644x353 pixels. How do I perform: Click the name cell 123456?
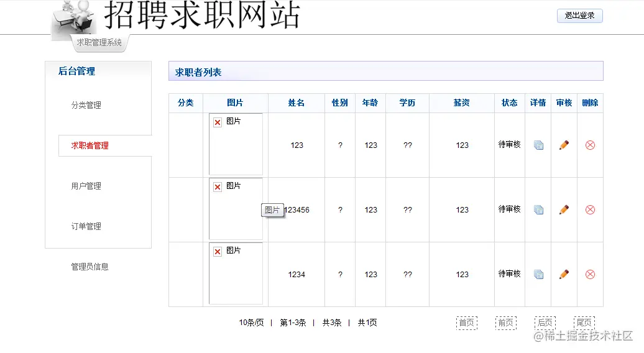pos(297,210)
